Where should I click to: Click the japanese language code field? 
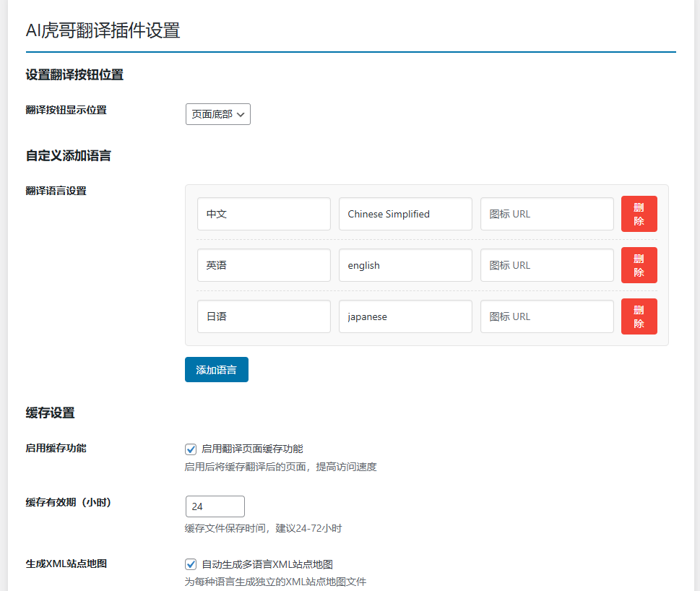pos(405,316)
